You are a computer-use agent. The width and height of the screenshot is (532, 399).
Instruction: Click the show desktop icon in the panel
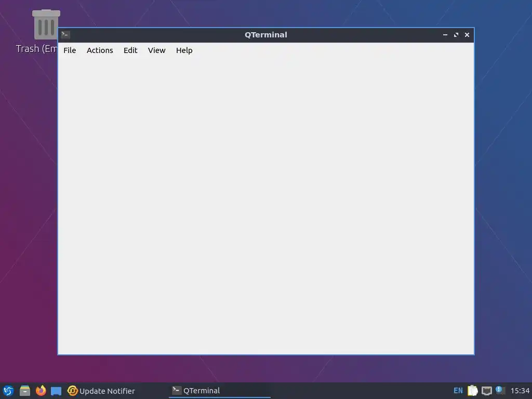click(x=56, y=391)
